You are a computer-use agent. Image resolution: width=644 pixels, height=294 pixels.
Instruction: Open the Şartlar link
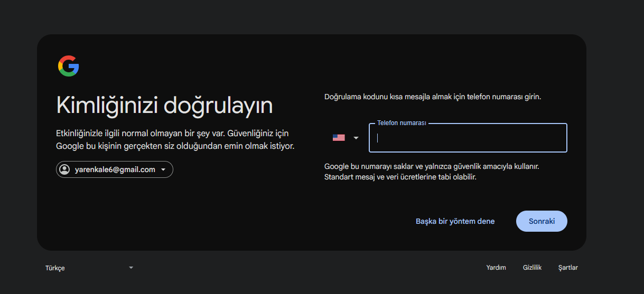(x=568, y=268)
